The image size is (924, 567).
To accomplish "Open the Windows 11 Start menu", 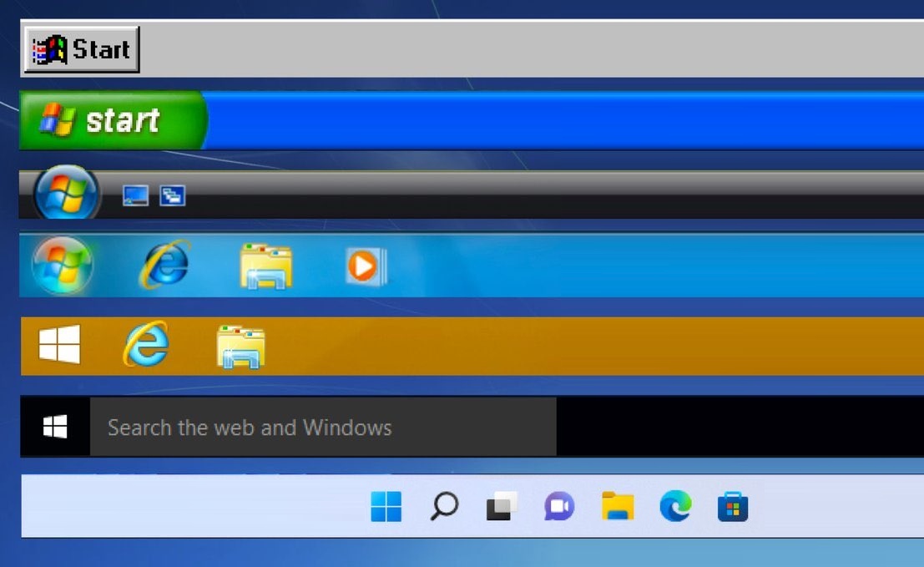I will [386, 506].
